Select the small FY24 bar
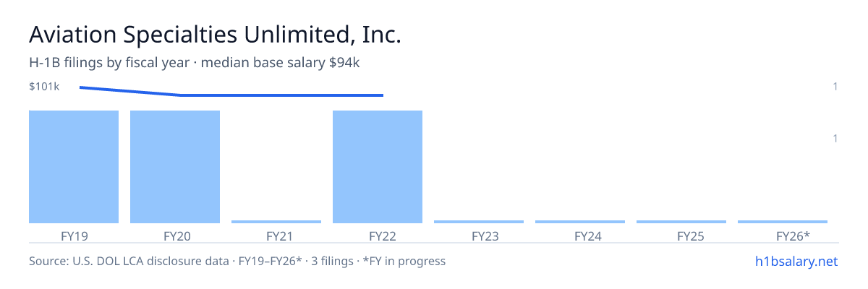Viewport: 868px width, 289px height. click(580, 222)
